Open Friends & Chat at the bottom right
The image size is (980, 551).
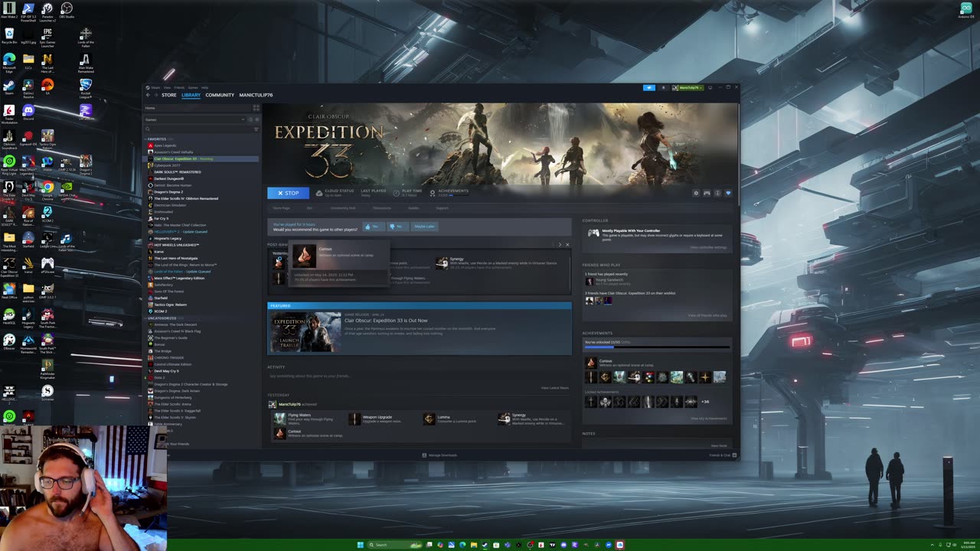point(722,455)
